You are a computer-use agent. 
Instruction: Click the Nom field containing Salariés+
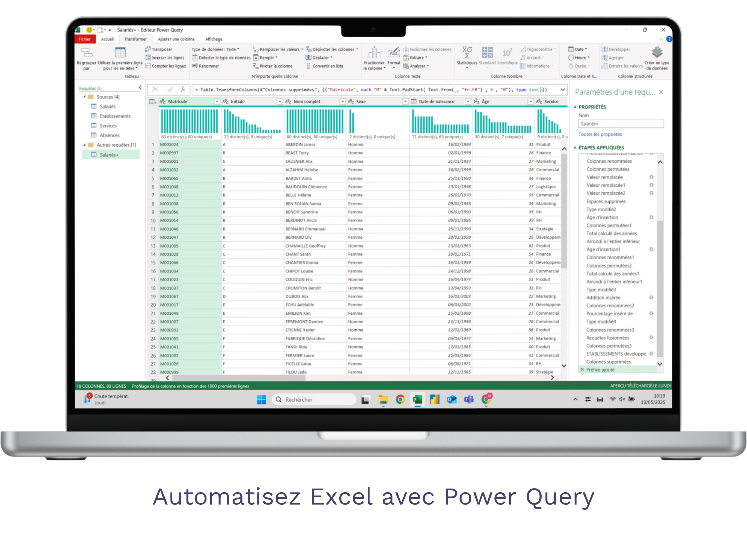click(621, 123)
